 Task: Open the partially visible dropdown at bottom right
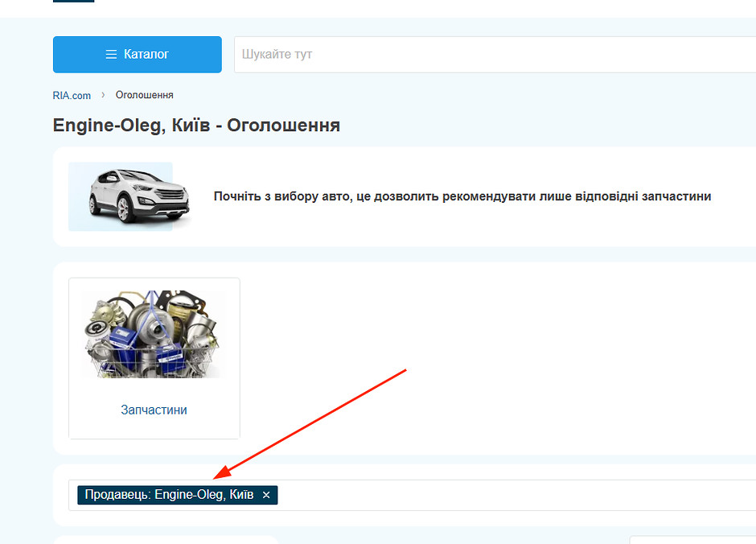(x=692, y=540)
